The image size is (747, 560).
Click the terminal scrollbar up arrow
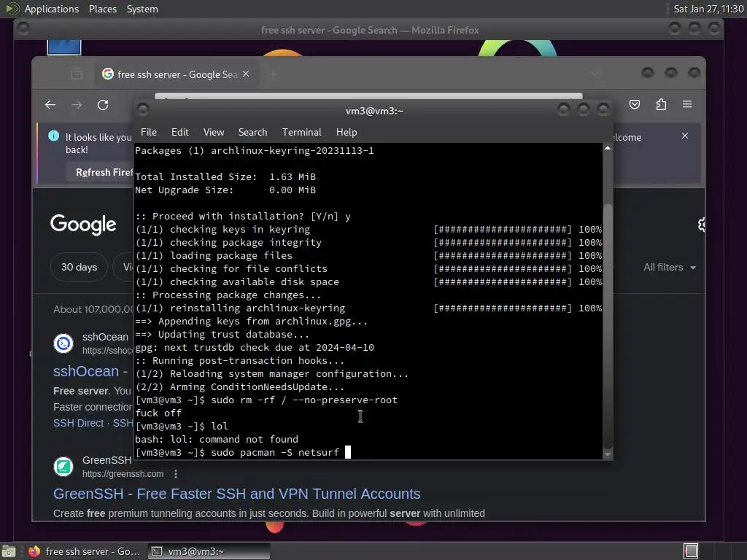[x=608, y=149]
